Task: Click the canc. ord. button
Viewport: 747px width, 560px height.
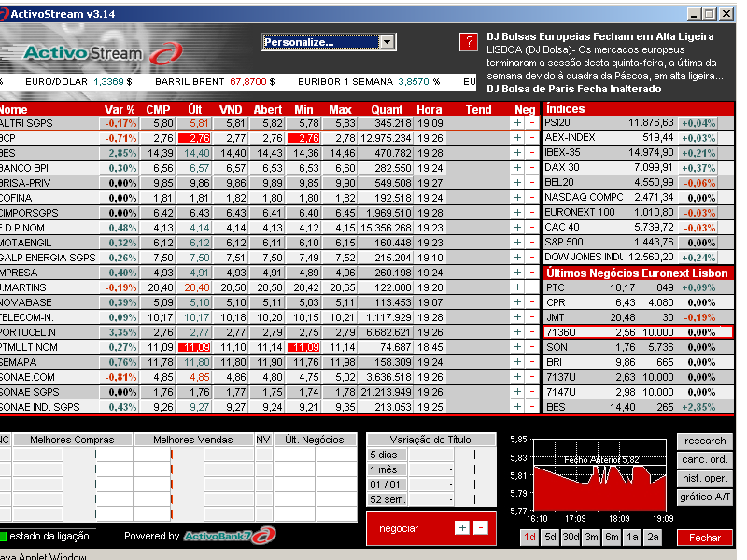Action: coord(705,459)
